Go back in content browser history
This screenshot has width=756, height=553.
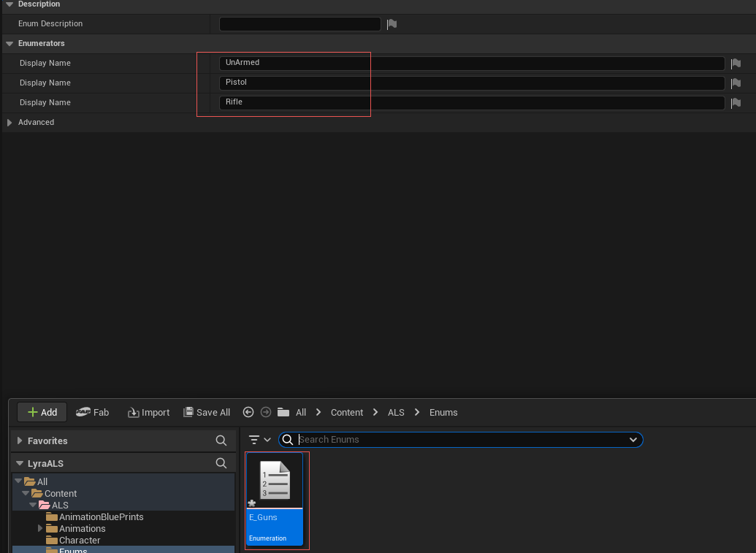click(248, 412)
